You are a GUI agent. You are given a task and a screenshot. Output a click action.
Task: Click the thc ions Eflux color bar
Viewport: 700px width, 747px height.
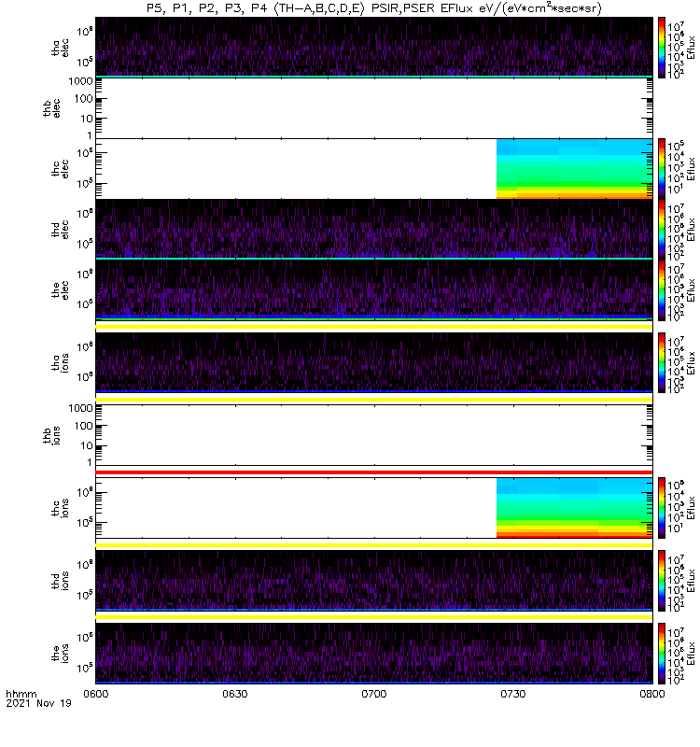point(662,508)
